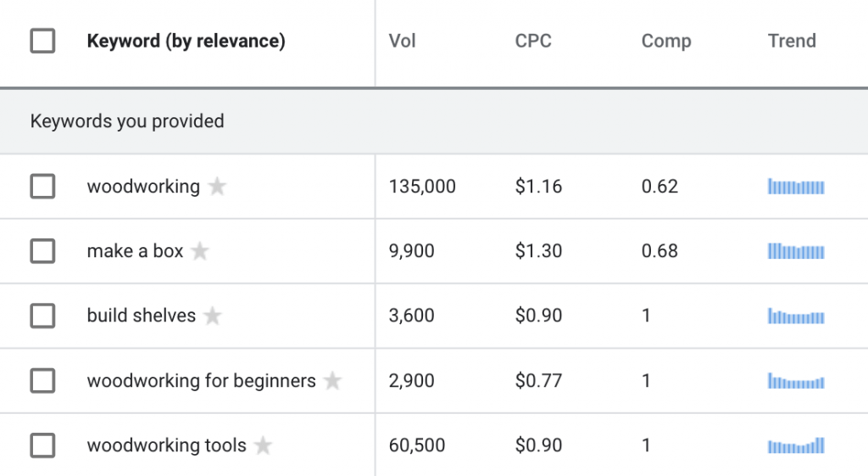
Task: Check the woodworking tools row checkbox
Action: pos(42,445)
